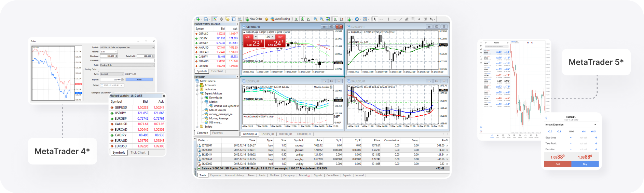Select XAUUSD row in enlarged Market Watch

(137, 124)
